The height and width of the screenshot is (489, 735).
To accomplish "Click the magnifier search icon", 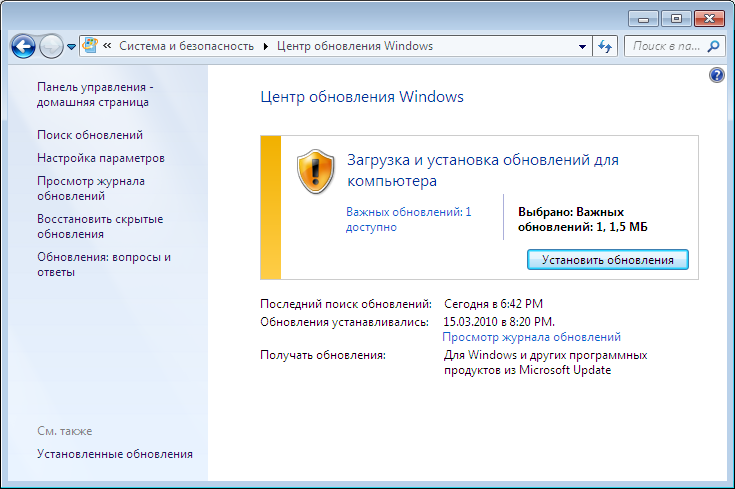I will coord(713,46).
